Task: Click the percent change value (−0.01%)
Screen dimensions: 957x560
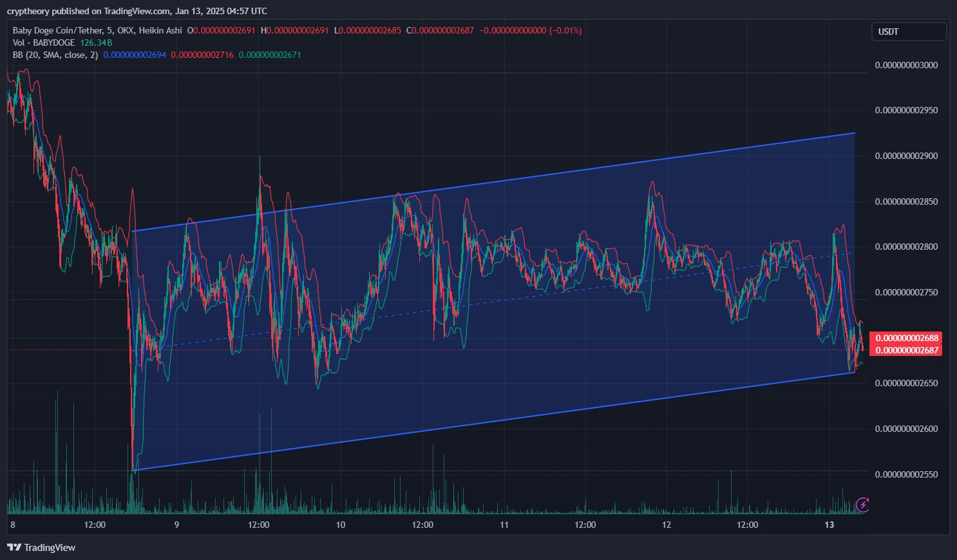Action: [565, 30]
